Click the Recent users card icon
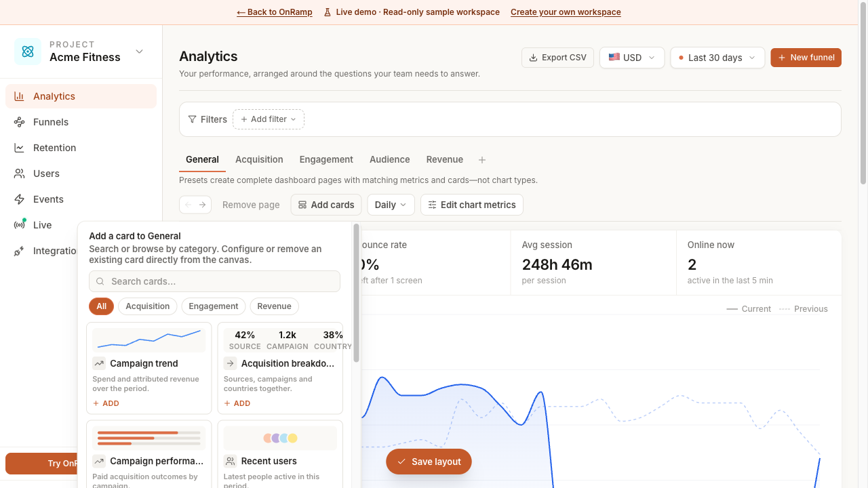Screen dimensions: 868x488 [x=231, y=461]
